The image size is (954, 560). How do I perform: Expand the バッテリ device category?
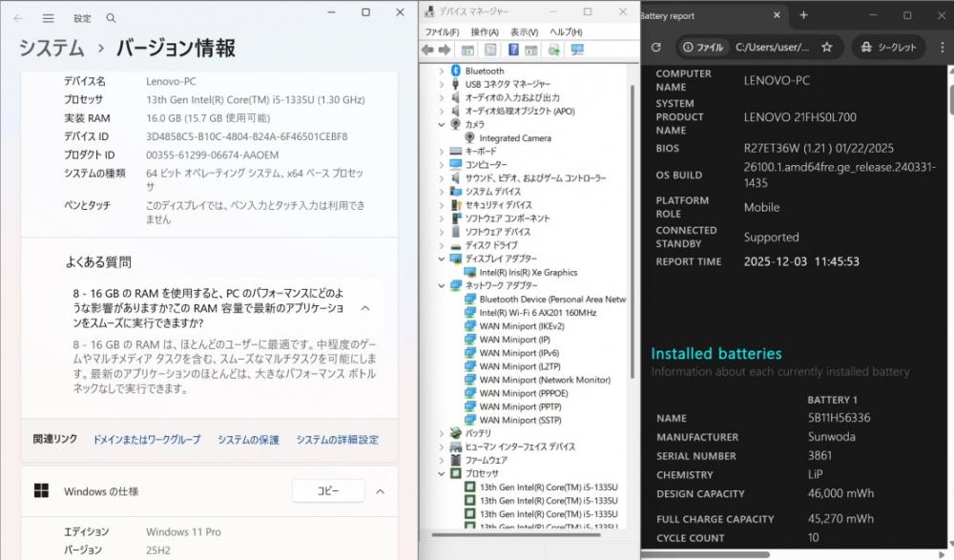(441, 433)
